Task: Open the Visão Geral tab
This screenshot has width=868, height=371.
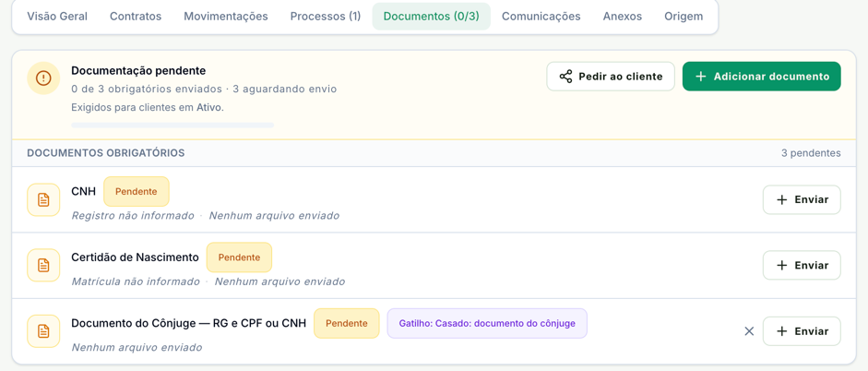Action: (x=57, y=16)
